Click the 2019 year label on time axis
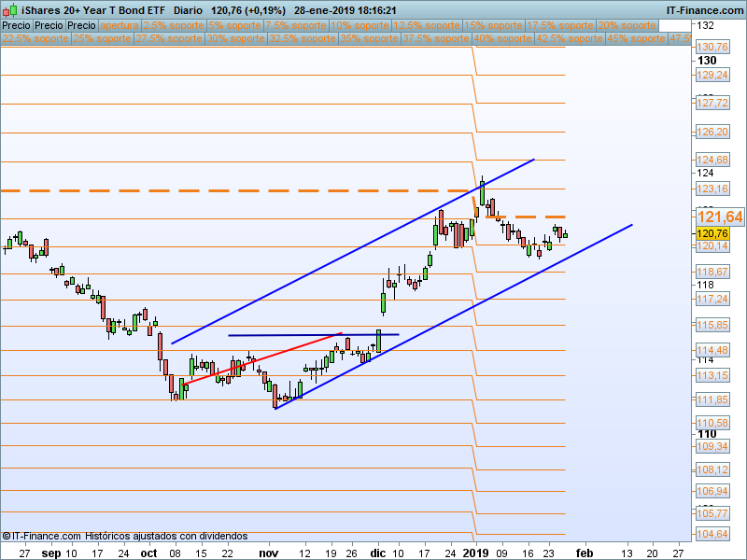Screen dimensions: 747x560 coord(476,553)
